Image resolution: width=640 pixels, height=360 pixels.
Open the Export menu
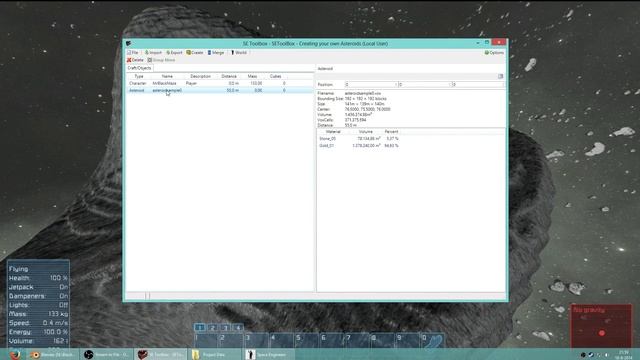[x=174, y=53]
